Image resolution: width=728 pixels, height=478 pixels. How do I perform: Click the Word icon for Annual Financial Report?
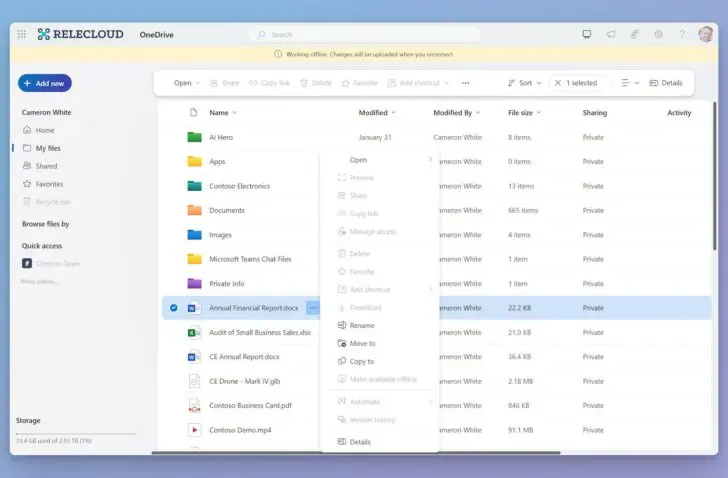tap(194, 308)
